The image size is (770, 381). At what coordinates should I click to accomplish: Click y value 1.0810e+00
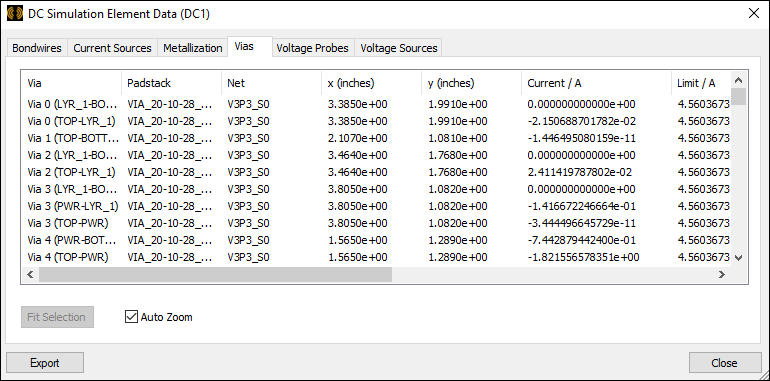(x=458, y=138)
